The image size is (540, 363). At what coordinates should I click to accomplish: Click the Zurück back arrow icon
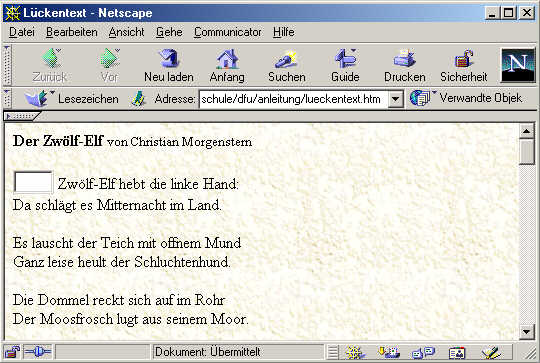[51, 58]
